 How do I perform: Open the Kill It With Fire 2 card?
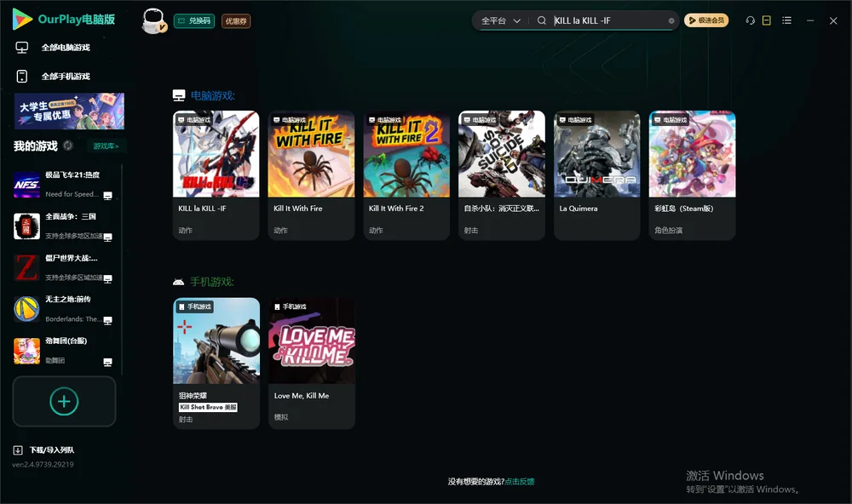(406, 175)
